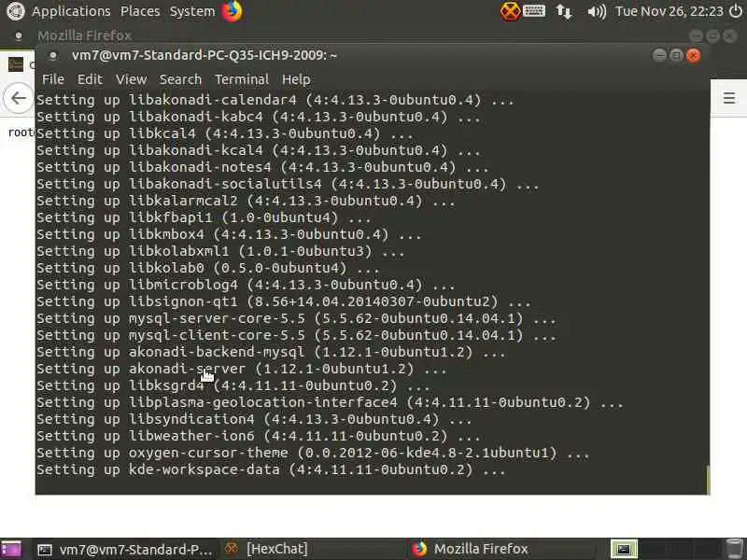Viewport: 747px width, 560px height.
Task: Minimize the terminal window
Action: coord(659,55)
